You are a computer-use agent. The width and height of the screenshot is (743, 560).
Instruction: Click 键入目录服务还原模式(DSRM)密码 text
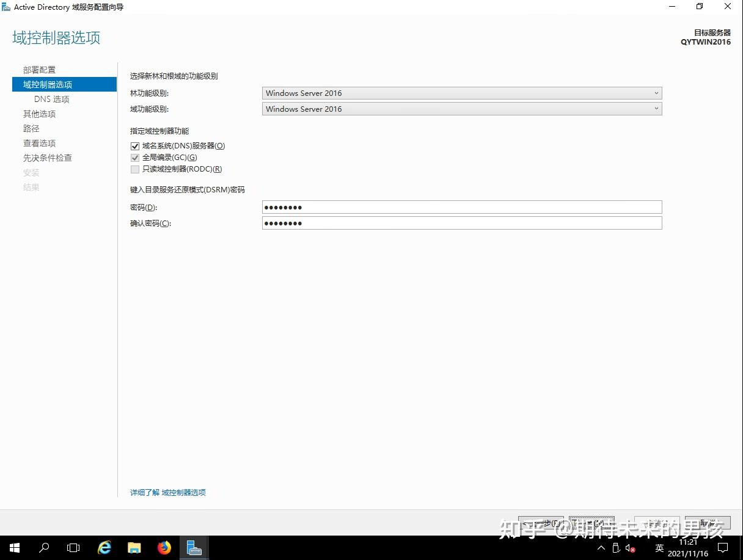coord(188,190)
